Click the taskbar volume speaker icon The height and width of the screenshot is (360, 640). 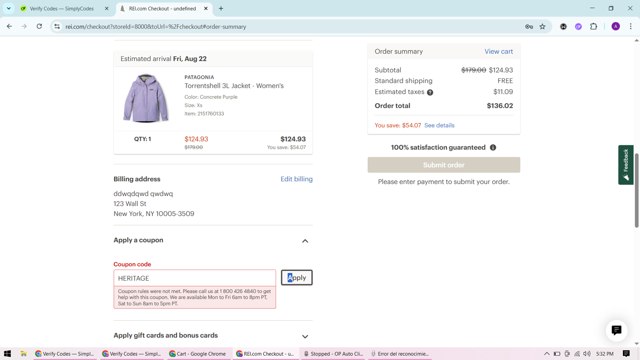point(587,353)
